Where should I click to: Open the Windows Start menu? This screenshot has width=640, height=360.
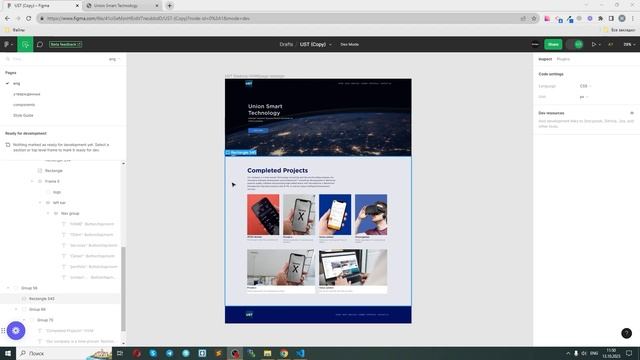pyautogui.click(x=8, y=353)
